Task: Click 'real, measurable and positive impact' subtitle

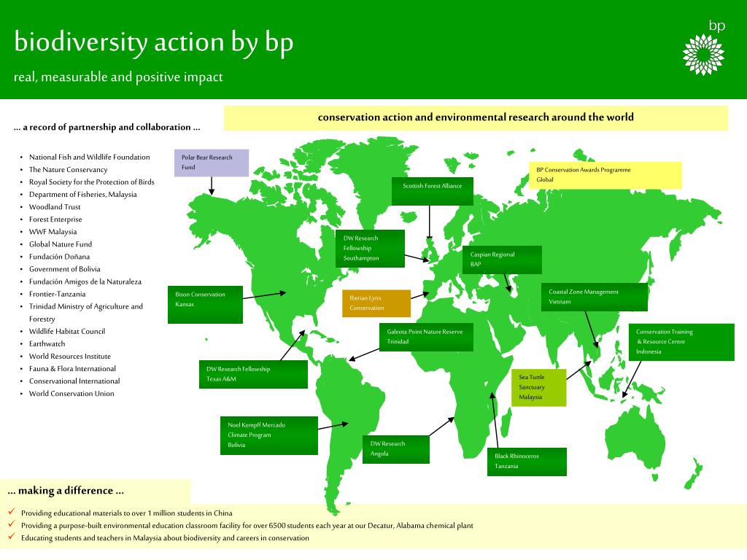Action: pos(118,77)
